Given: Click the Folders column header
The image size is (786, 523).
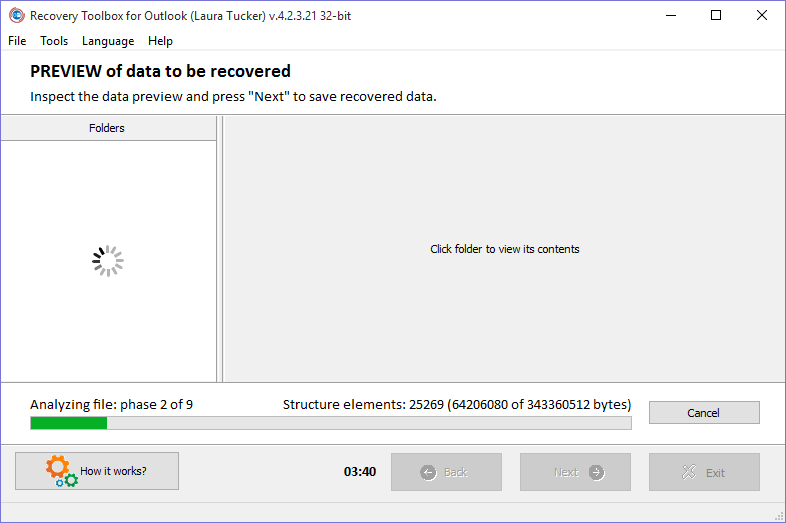Looking at the screenshot, I should click(x=108, y=128).
